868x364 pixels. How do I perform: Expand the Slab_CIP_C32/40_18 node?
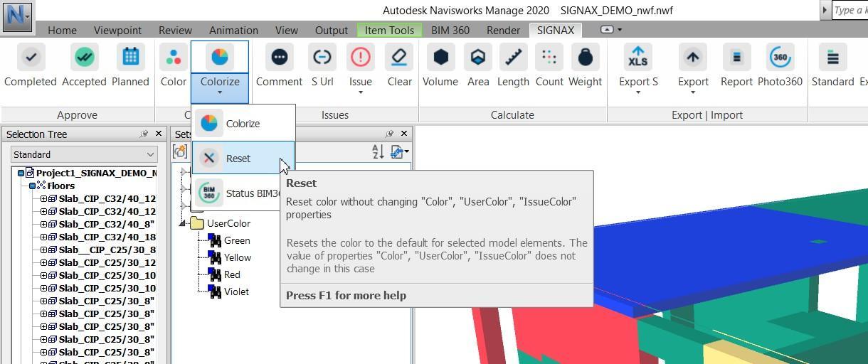(x=43, y=237)
